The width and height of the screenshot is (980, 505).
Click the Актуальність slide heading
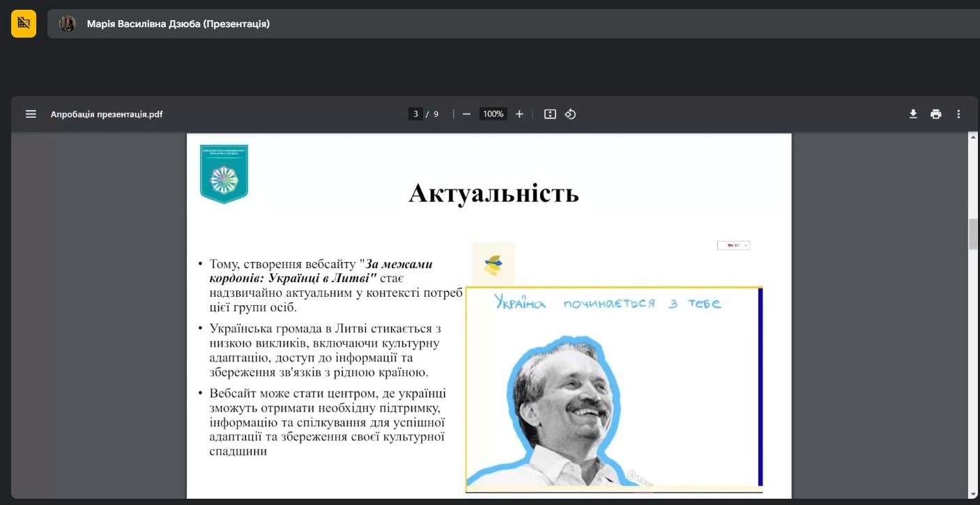click(493, 193)
